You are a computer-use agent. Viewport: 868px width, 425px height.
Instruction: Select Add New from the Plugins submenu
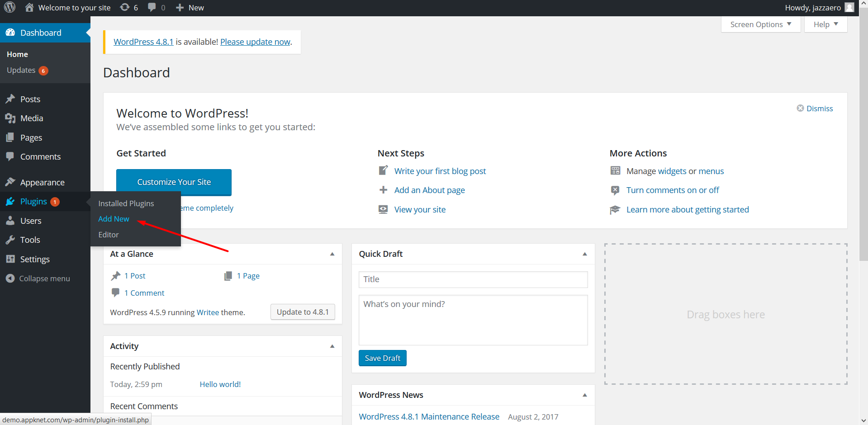coord(114,219)
